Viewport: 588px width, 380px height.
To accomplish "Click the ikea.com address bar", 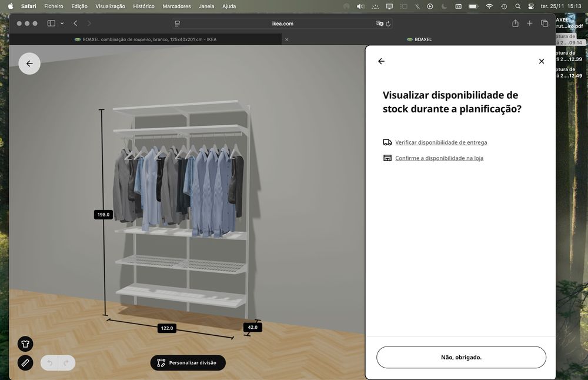I will [x=282, y=24].
